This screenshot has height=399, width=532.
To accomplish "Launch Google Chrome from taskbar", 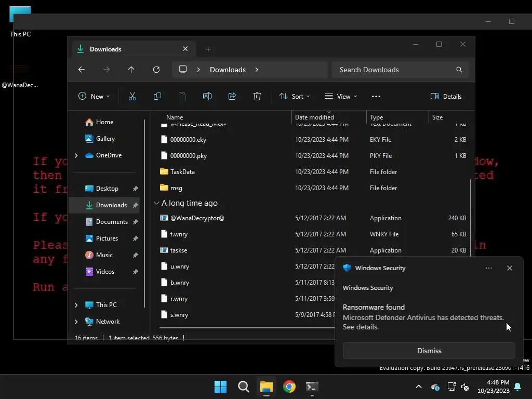I will click(289, 387).
